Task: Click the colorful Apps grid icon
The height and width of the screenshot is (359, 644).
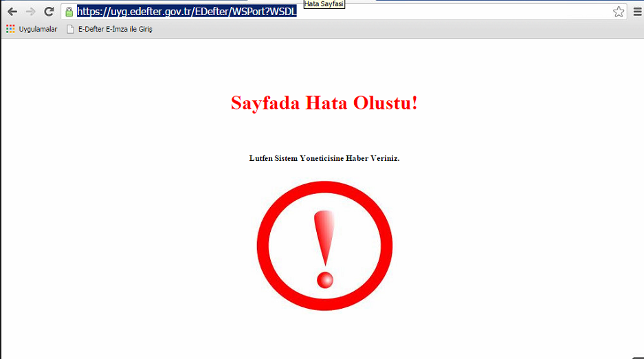Action: coord(10,29)
